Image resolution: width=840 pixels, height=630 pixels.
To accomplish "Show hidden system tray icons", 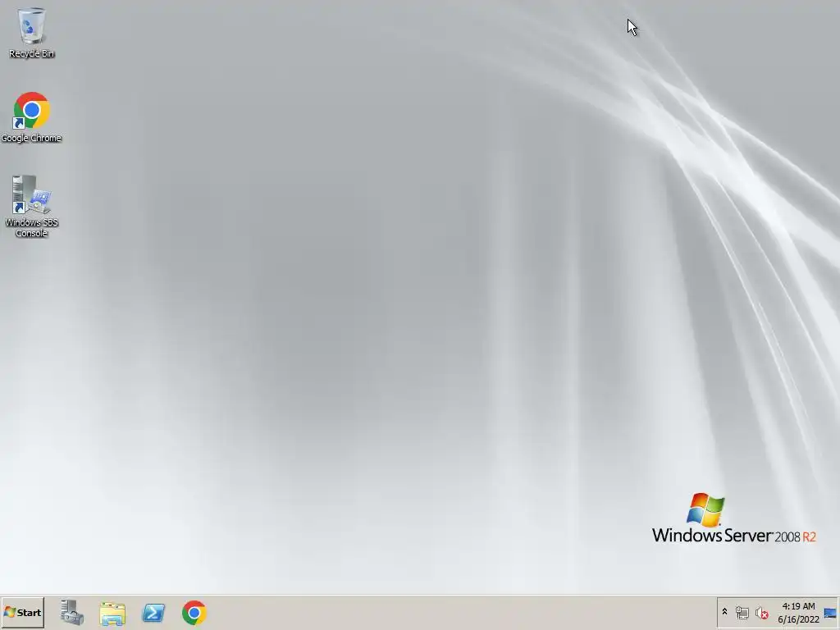I will (x=725, y=612).
